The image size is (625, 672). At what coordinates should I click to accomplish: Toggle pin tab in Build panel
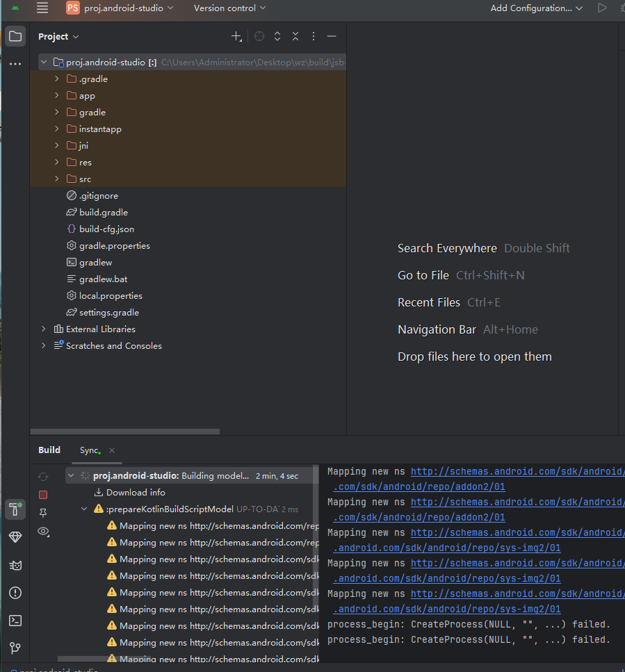43,513
